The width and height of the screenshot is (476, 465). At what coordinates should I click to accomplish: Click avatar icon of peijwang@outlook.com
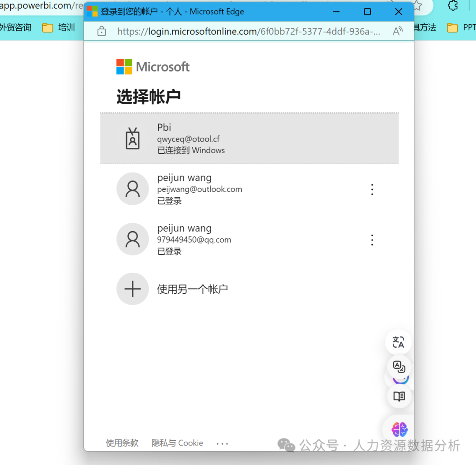133,189
